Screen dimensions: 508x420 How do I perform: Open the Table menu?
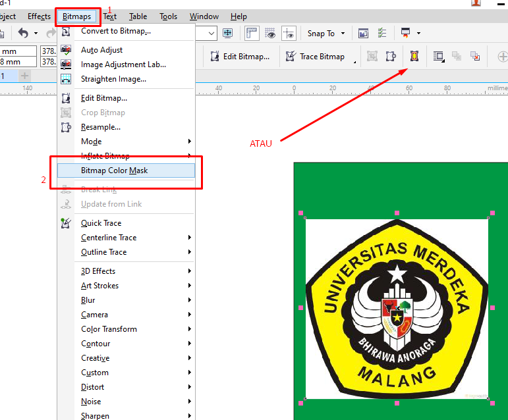coord(138,16)
